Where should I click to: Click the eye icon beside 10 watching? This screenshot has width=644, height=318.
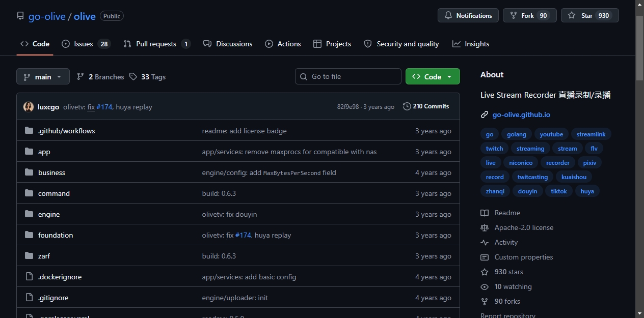click(485, 286)
